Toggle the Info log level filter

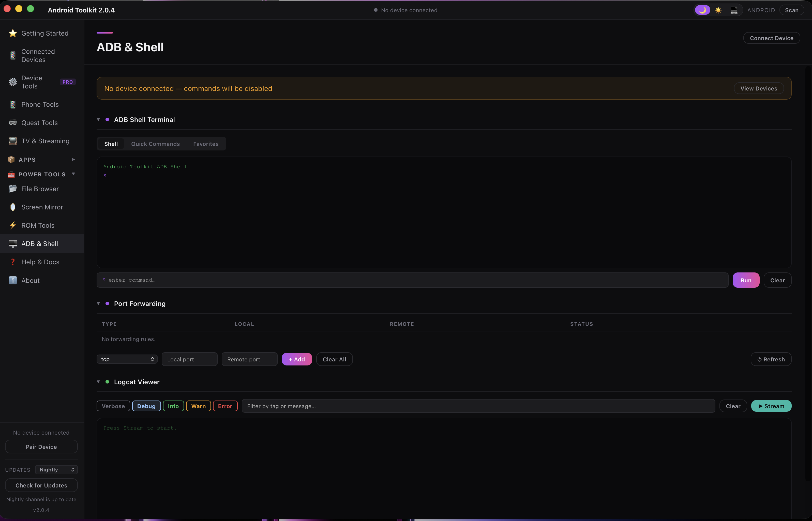(173, 406)
